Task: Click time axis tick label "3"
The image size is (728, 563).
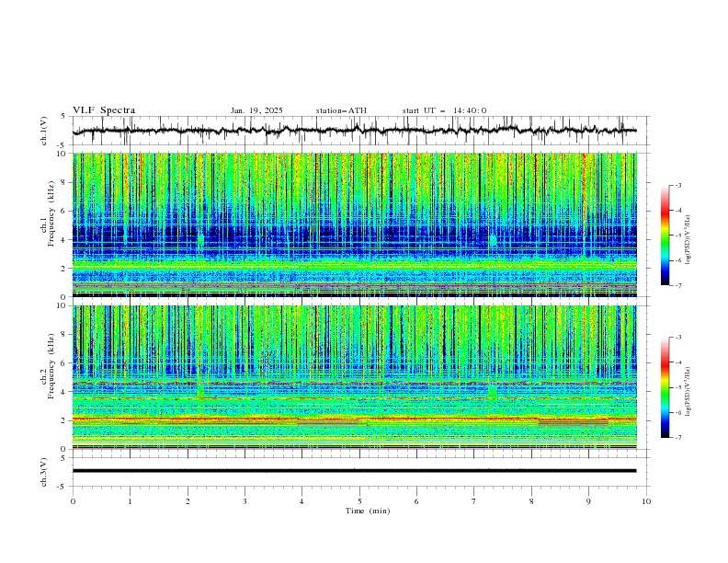Action: click(245, 501)
